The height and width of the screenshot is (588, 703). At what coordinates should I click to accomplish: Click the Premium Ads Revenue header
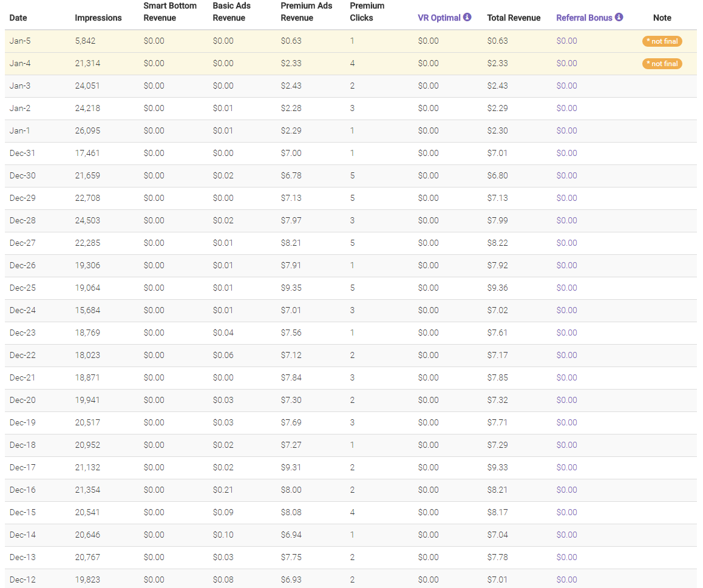point(307,12)
